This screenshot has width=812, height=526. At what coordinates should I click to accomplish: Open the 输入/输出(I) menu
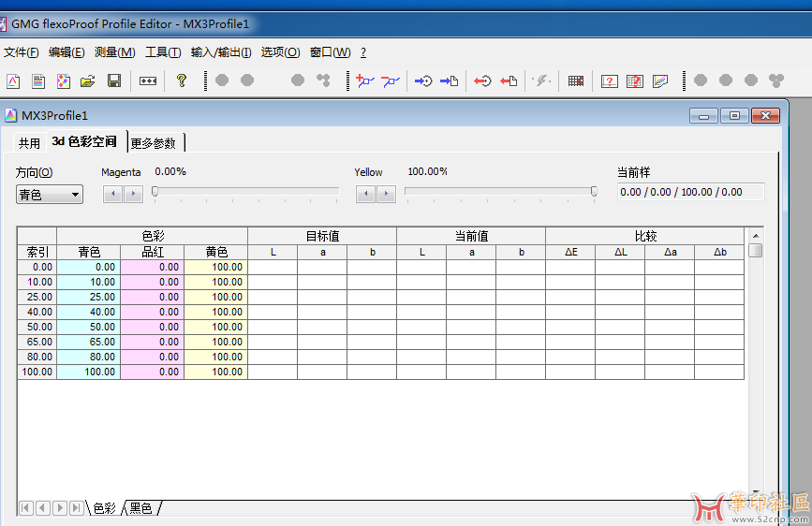pos(221,52)
